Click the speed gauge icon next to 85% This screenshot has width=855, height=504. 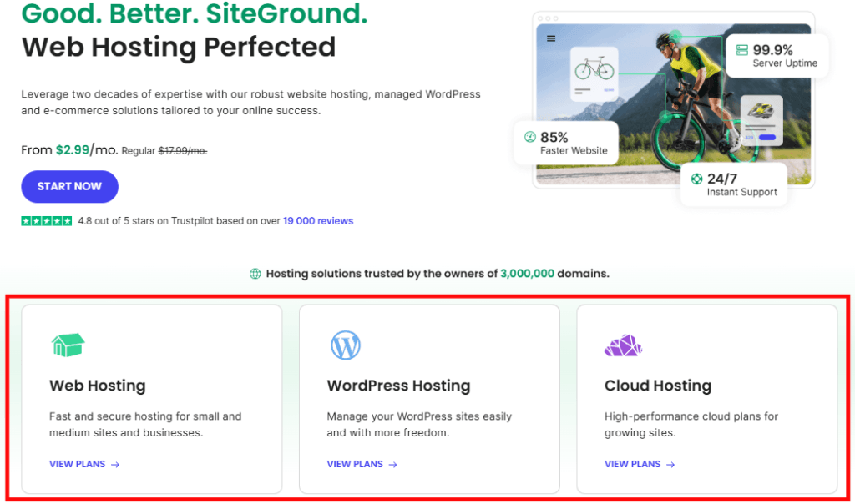[529, 137]
